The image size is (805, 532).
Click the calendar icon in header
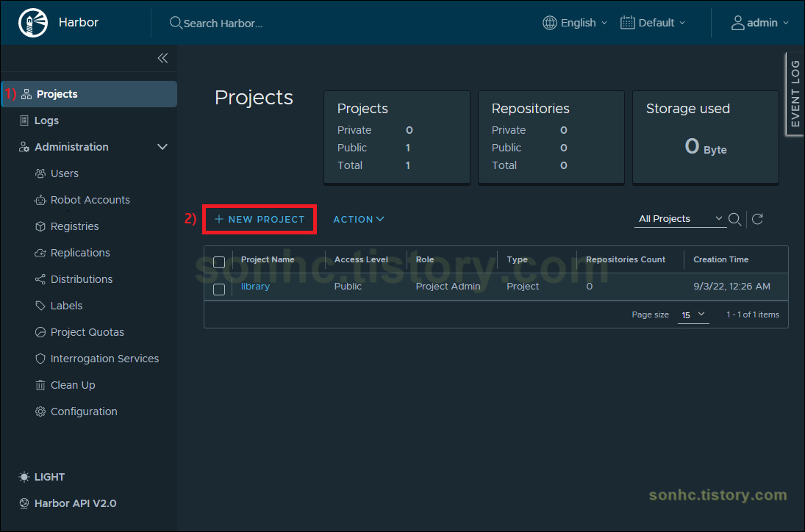pyautogui.click(x=627, y=23)
